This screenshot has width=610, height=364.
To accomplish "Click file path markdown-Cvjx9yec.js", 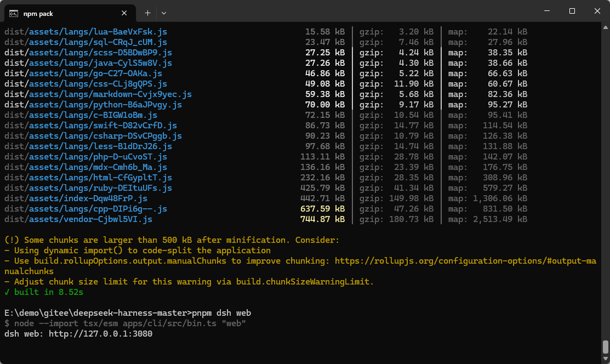I will [x=98, y=94].
